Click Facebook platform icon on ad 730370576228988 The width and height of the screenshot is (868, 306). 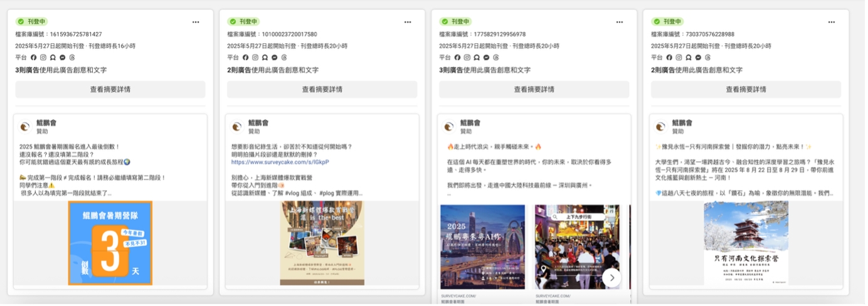669,58
